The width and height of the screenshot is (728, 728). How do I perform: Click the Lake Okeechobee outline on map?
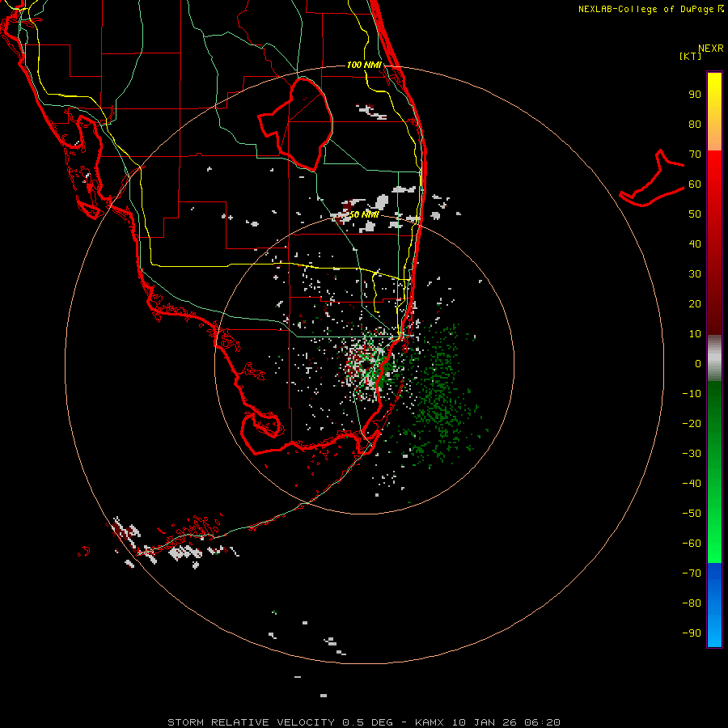click(296, 125)
